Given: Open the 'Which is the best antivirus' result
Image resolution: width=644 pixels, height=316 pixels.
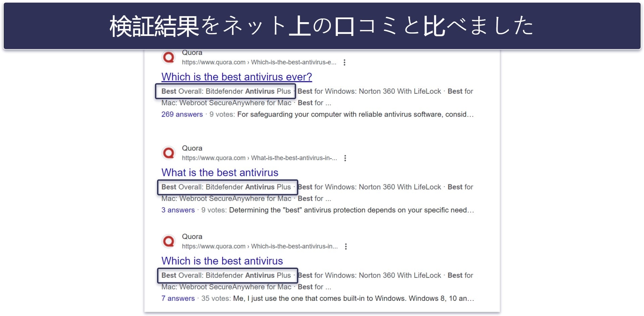Looking at the screenshot, I should (222, 261).
